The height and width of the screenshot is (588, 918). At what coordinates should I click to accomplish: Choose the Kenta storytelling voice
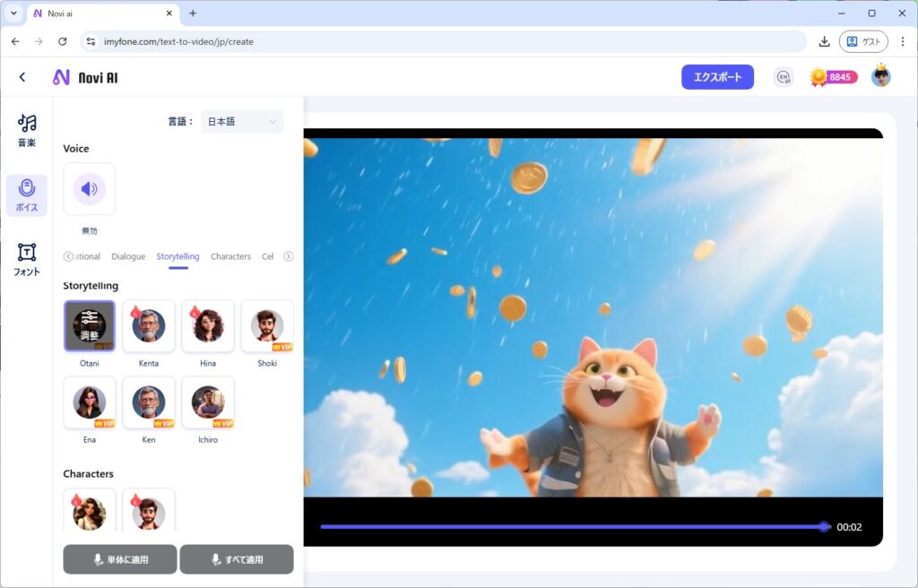pyautogui.click(x=149, y=326)
